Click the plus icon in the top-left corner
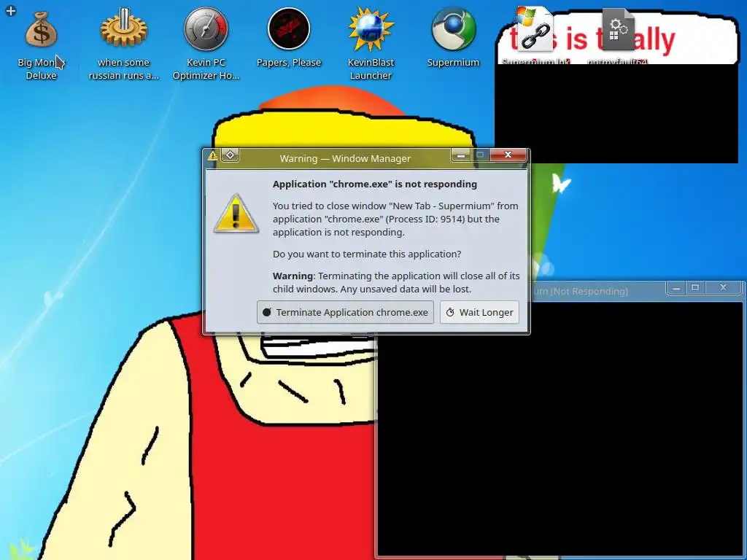The height and width of the screenshot is (560, 747). click(10, 10)
